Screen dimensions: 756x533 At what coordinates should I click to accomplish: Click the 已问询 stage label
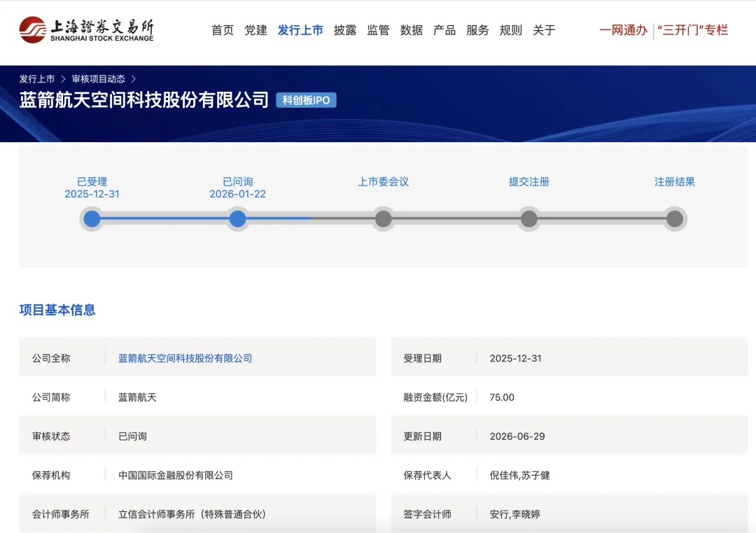(238, 182)
